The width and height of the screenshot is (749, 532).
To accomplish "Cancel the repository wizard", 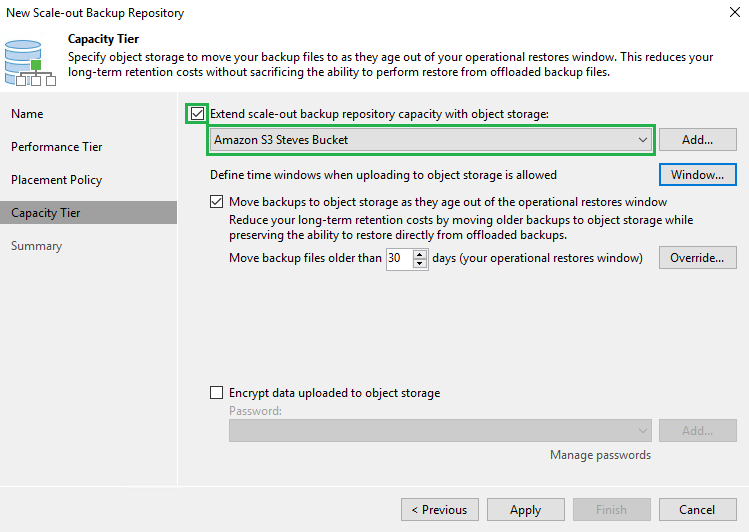I will pos(697,509).
